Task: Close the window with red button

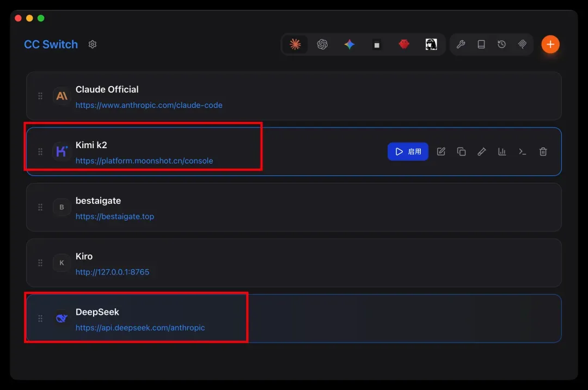Action: 18,18
